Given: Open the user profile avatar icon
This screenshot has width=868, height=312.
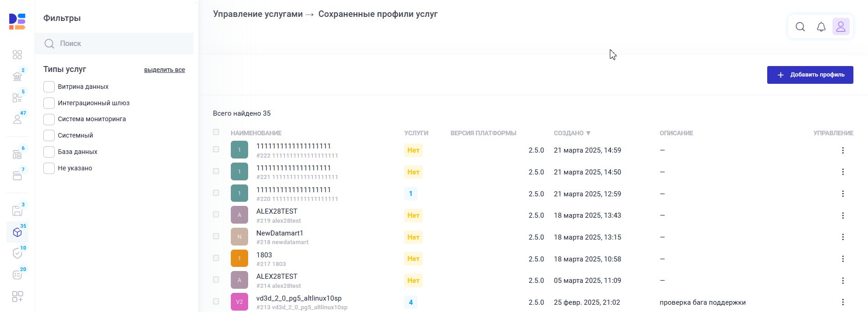Looking at the screenshot, I should (841, 27).
